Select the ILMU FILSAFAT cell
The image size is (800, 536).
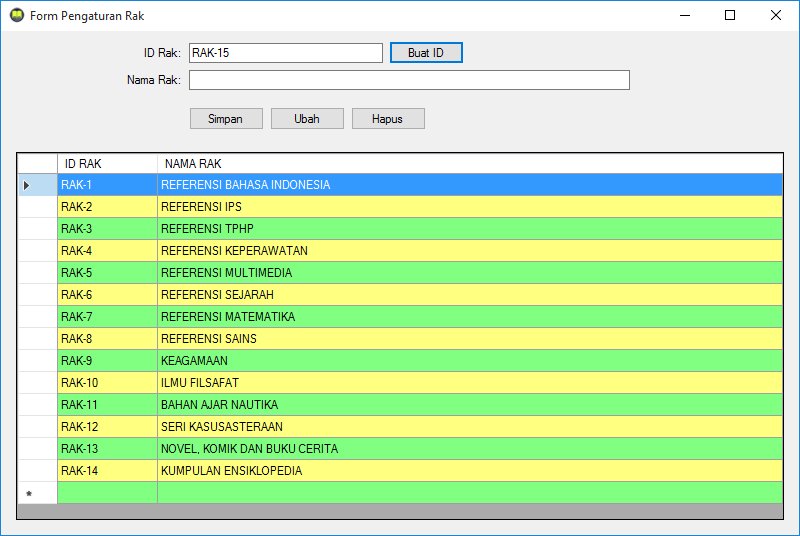coord(470,383)
